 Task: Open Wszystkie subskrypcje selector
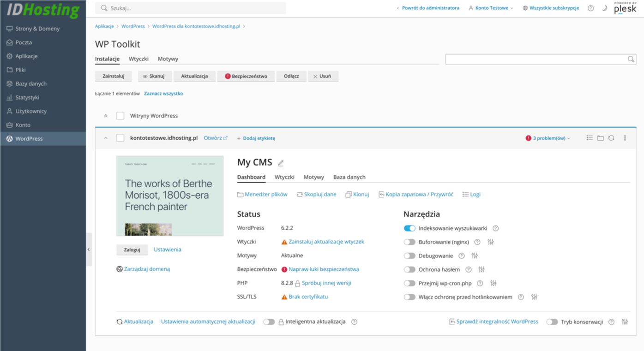pos(551,8)
